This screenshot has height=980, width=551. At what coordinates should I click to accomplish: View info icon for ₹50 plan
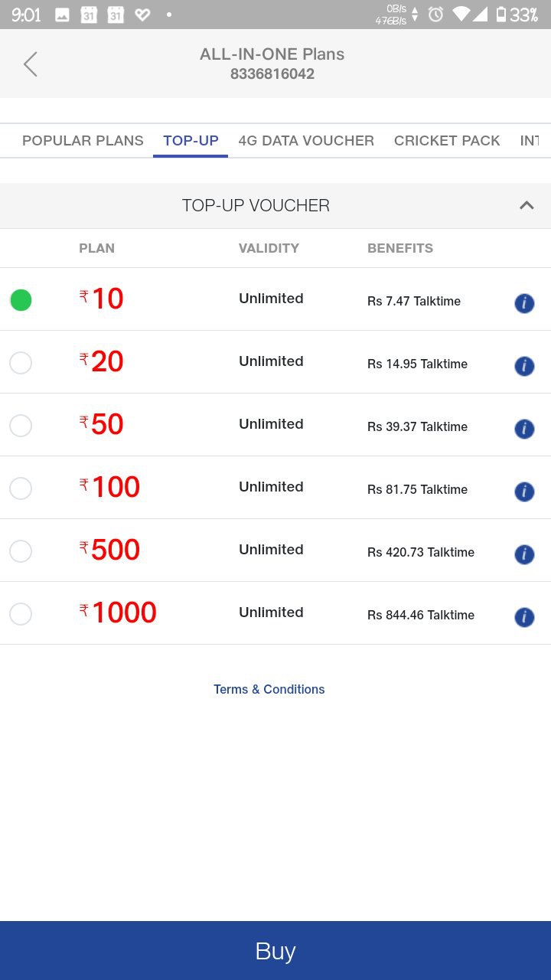point(524,429)
